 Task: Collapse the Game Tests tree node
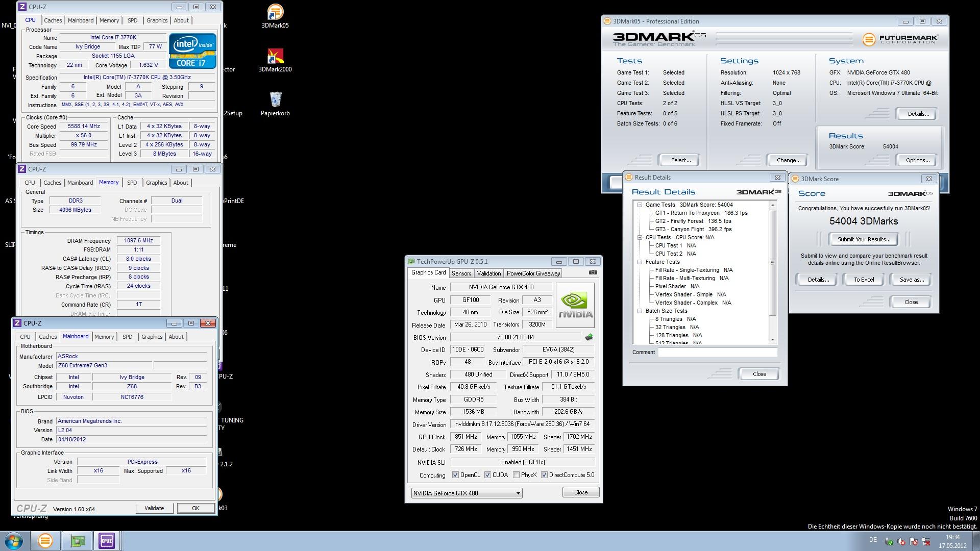pos(640,205)
